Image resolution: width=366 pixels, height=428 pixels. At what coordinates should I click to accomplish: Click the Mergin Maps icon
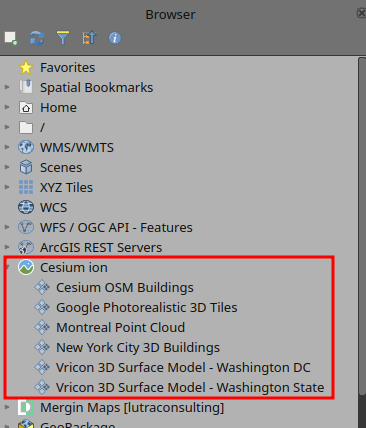pos(26,407)
